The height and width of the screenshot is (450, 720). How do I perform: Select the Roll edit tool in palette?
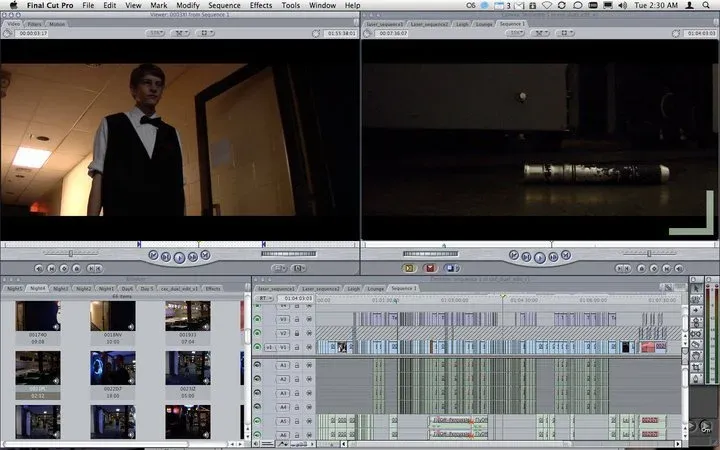(697, 322)
